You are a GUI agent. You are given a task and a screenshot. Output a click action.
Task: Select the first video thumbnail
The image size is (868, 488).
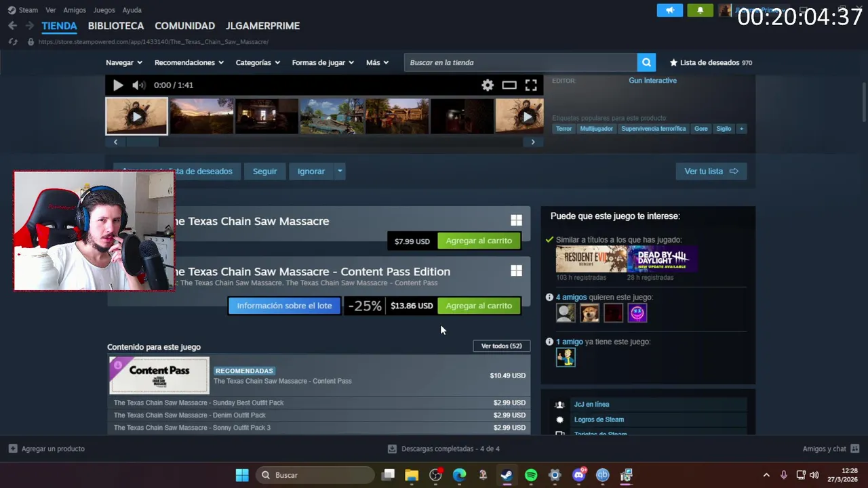point(136,116)
